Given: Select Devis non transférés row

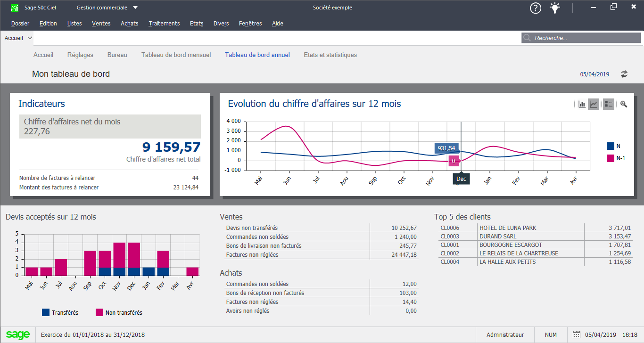Looking at the screenshot, I should coord(322,228).
